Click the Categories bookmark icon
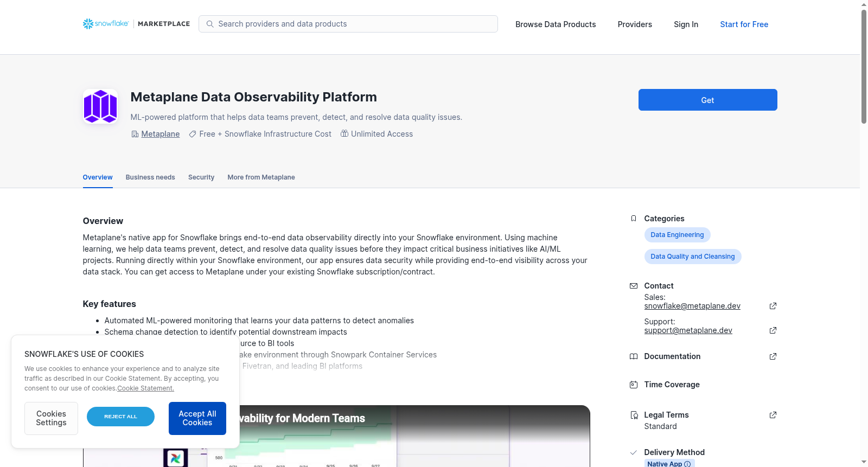This screenshot has width=868, height=467. pyautogui.click(x=634, y=219)
